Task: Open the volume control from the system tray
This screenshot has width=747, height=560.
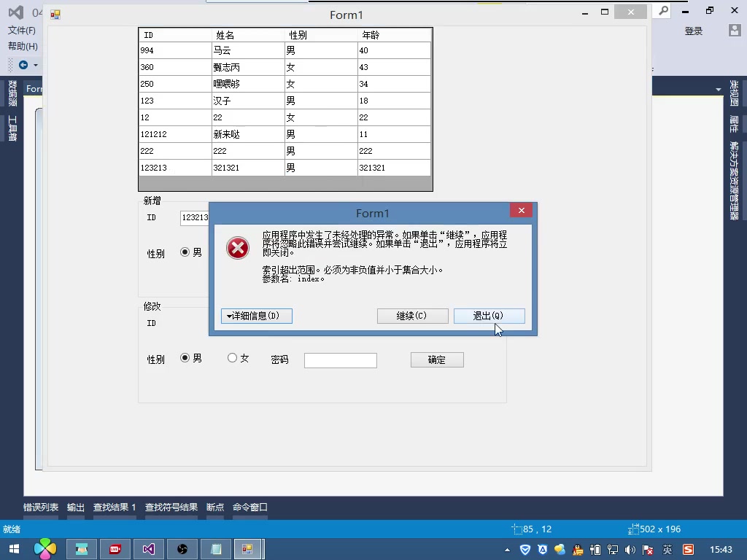Action: [630, 550]
